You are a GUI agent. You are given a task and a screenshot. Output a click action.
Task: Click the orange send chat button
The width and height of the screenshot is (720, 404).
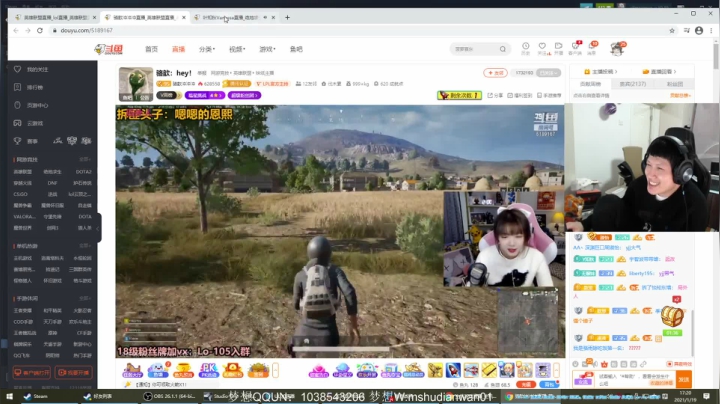[x=684, y=379]
